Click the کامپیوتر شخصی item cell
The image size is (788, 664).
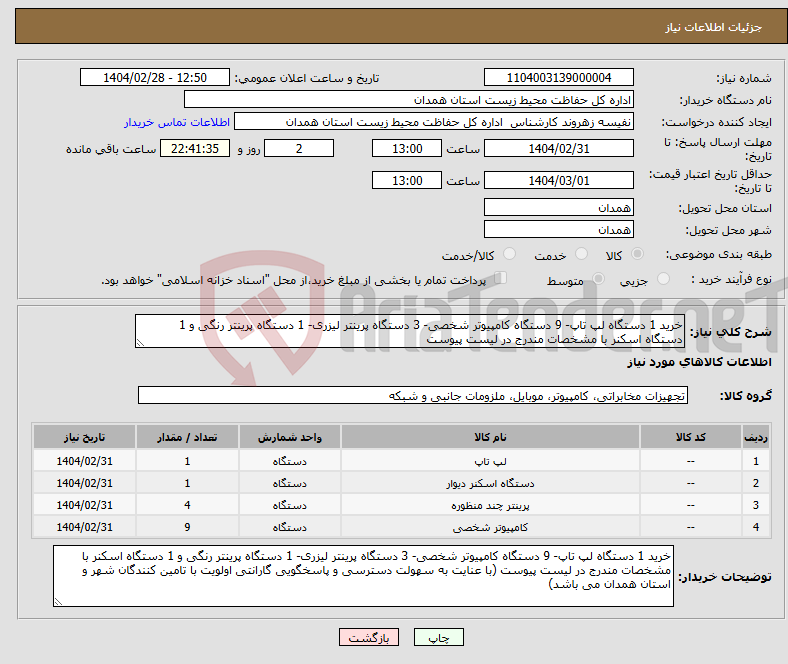490,527
